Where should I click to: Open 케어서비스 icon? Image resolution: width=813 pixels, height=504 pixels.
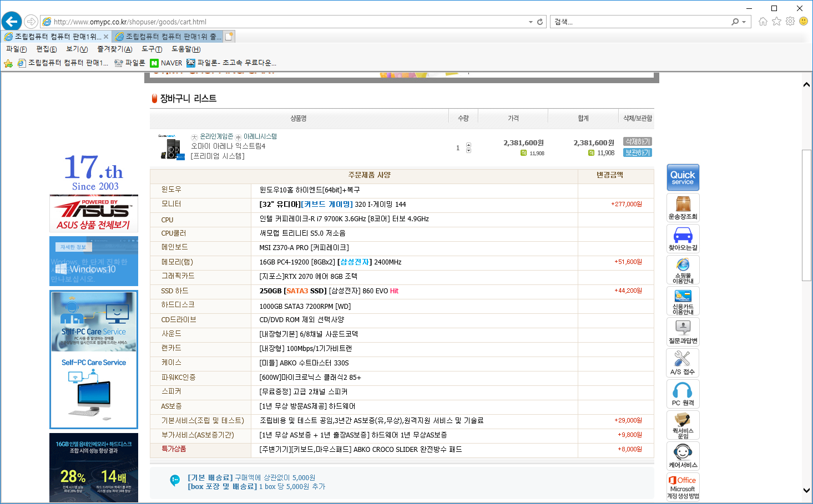coord(683,456)
